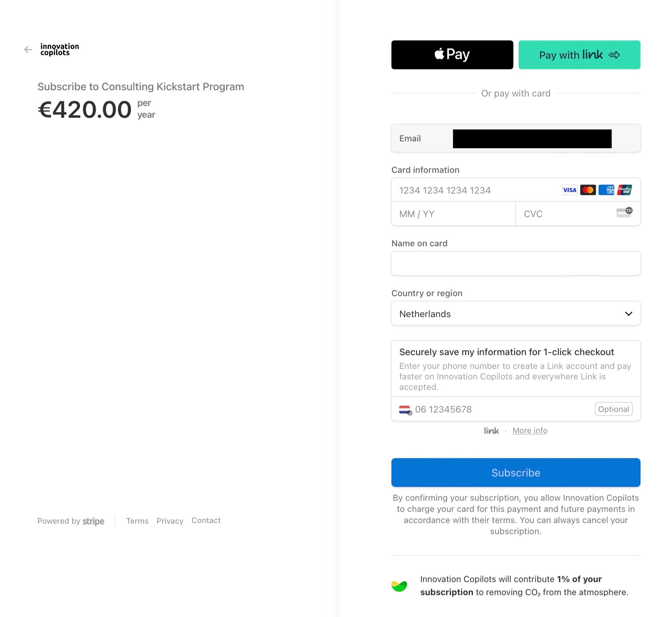Open the Terms link in the footer

coord(137,521)
